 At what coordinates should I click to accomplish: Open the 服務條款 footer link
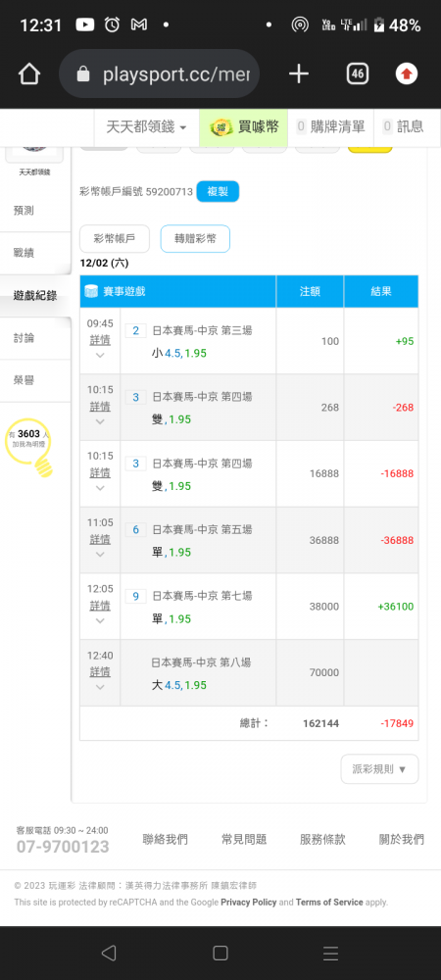click(323, 840)
